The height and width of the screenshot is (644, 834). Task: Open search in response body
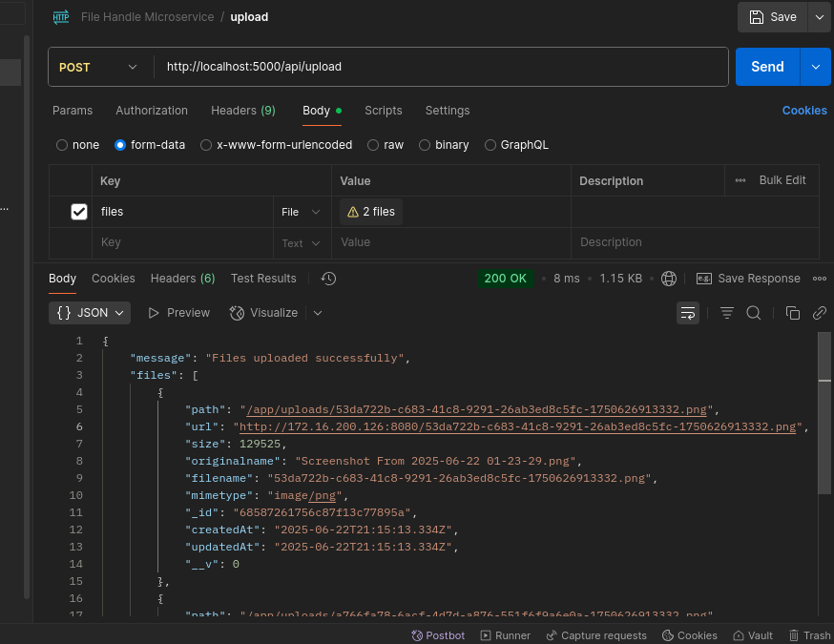(753, 313)
